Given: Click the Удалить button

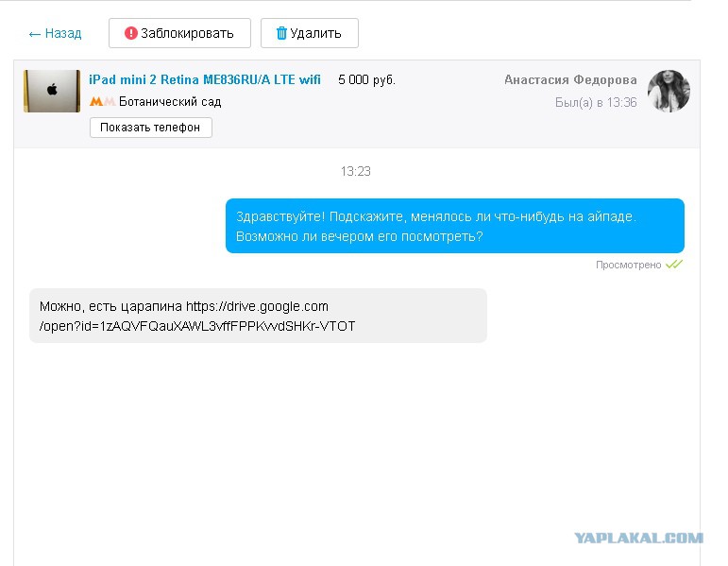Looking at the screenshot, I should tap(309, 33).
